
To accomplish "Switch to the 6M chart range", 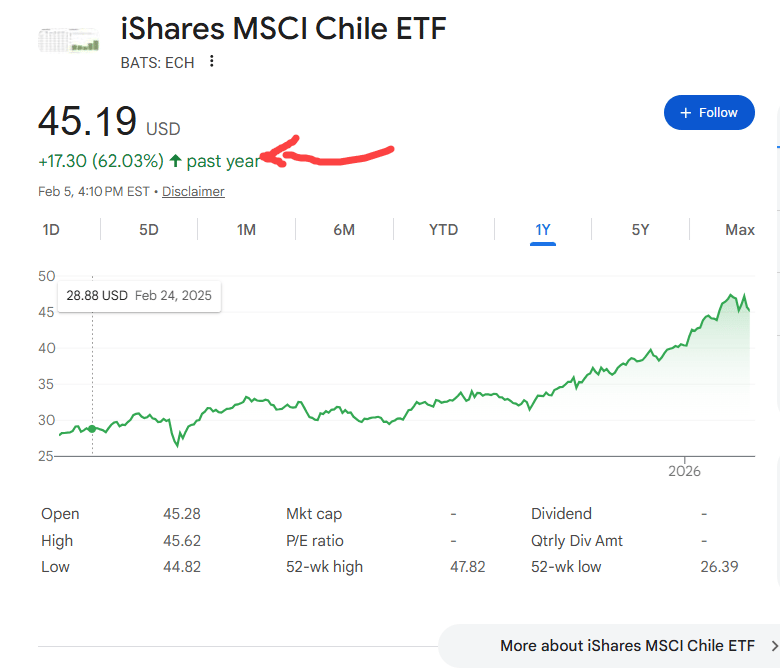I will tap(344, 230).
